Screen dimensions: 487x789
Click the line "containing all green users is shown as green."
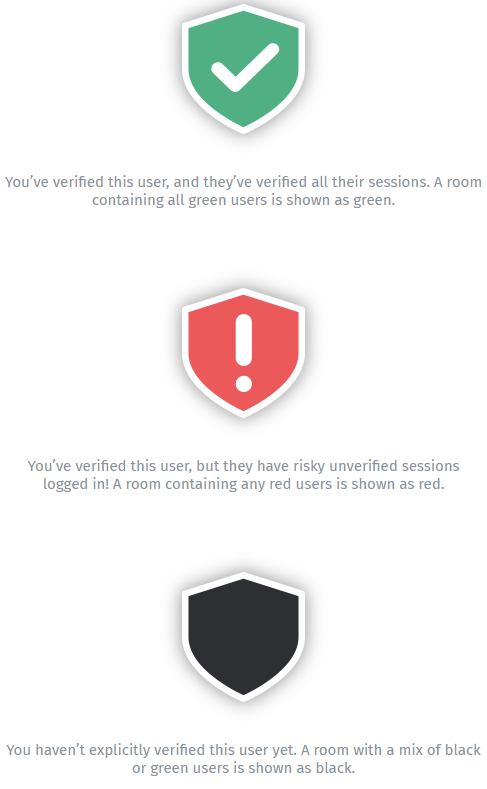(244, 200)
